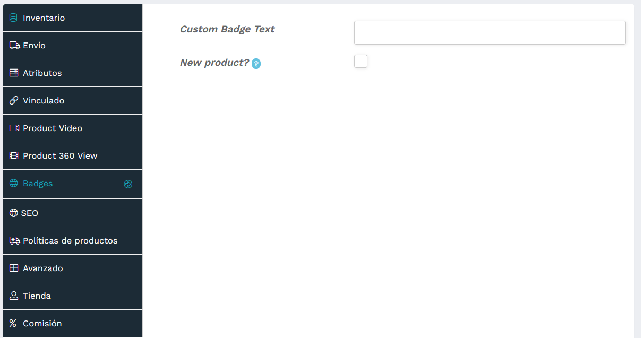644x338 pixels.
Task: Click inside the Custom Badge Text field
Action: (490, 32)
